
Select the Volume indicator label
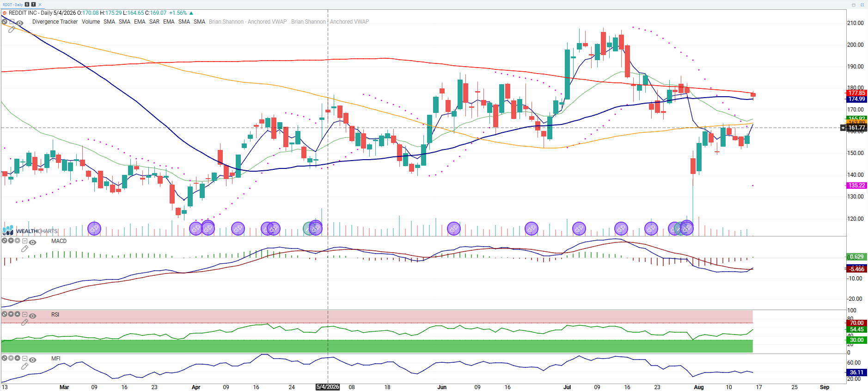coord(91,22)
